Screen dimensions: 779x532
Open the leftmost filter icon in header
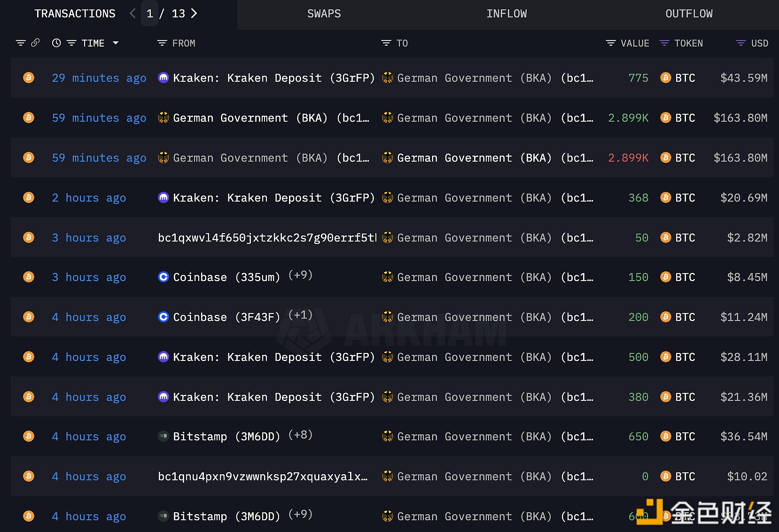[21, 43]
